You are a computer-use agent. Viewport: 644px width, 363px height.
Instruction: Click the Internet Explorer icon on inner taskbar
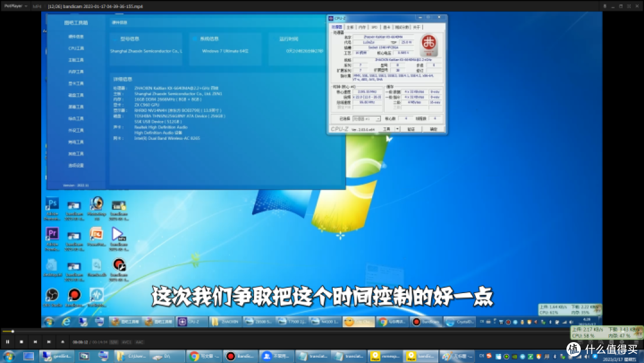(66, 322)
